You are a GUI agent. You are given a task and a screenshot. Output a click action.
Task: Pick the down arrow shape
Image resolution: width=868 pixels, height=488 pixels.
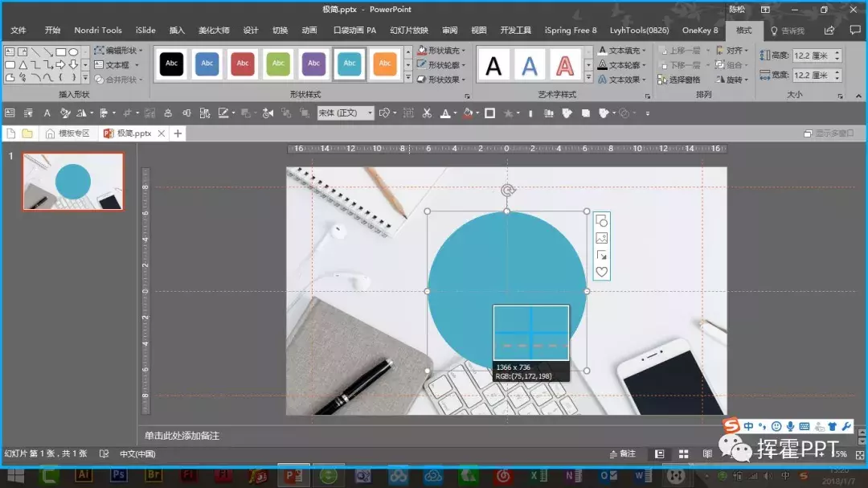[73, 65]
